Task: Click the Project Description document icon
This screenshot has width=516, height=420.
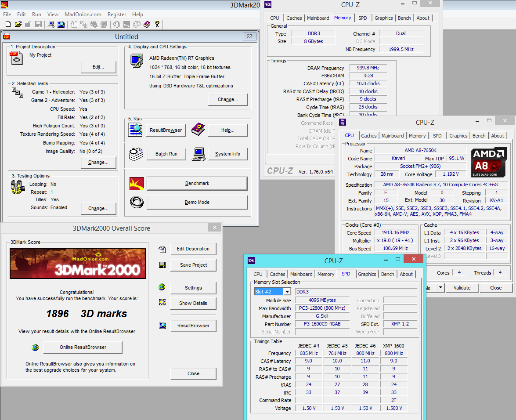Action: click(16, 58)
